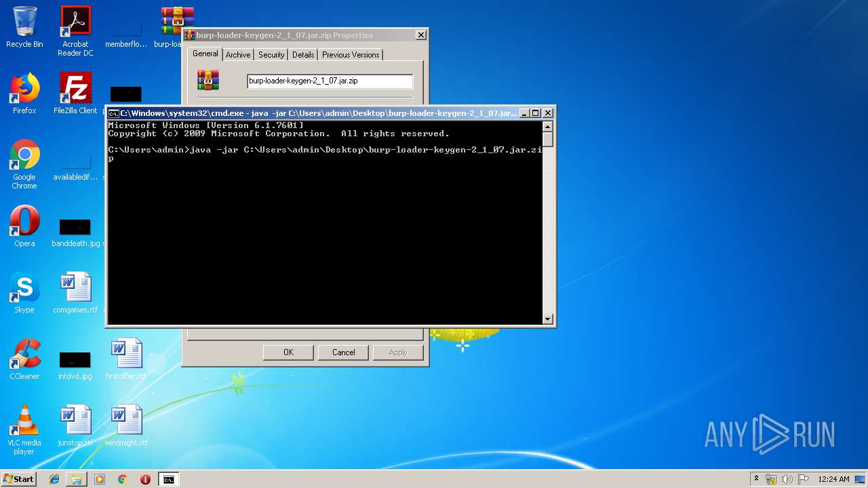Open the Action Center flag icon
The width and height of the screenshot is (868, 488).
tap(804, 479)
